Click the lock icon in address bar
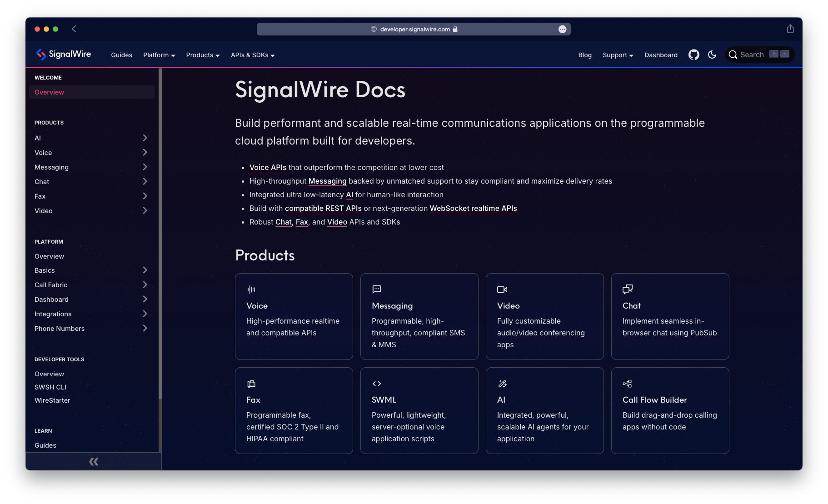Image resolution: width=828 pixels, height=504 pixels. [x=455, y=29]
